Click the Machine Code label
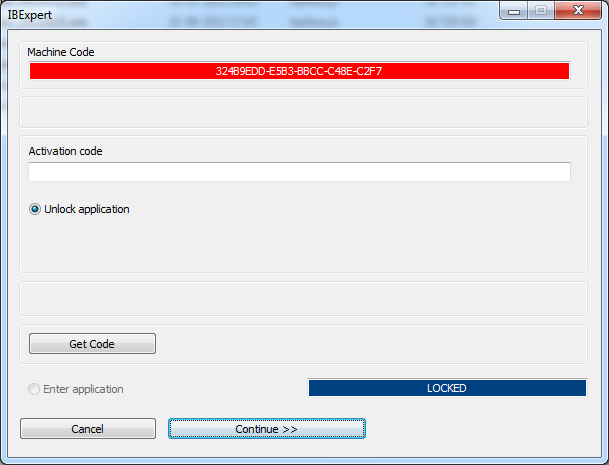The image size is (609, 465). (61, 52)
